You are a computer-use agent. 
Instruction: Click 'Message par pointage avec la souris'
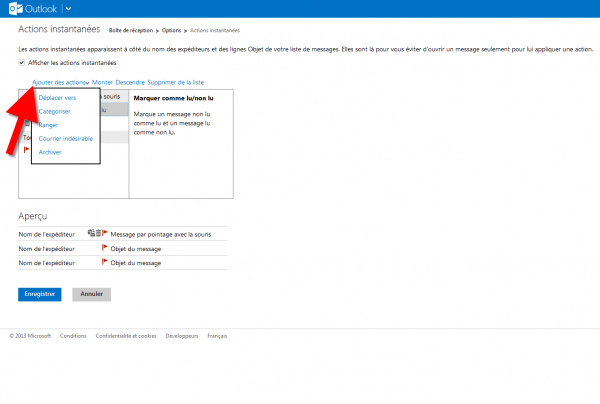coord(161,235)
